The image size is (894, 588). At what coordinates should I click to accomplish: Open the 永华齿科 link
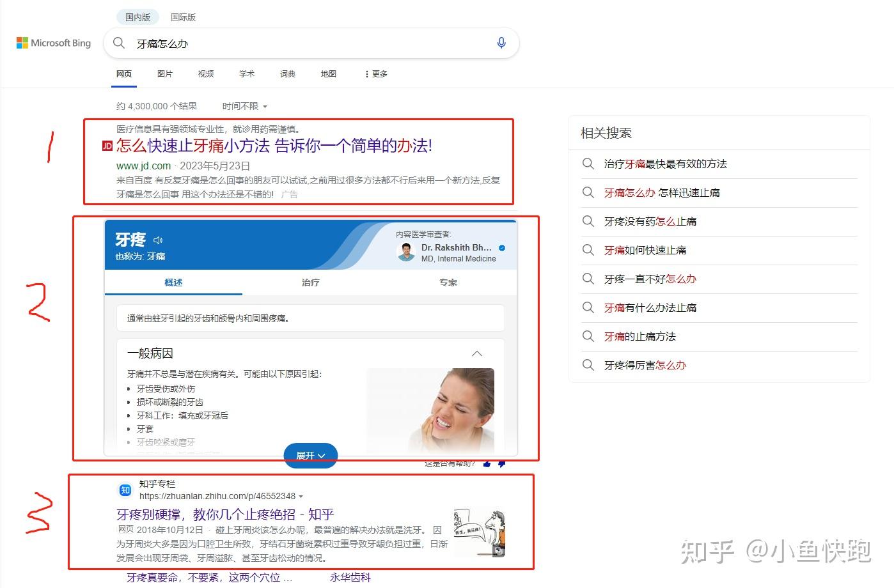pos(350,578)
